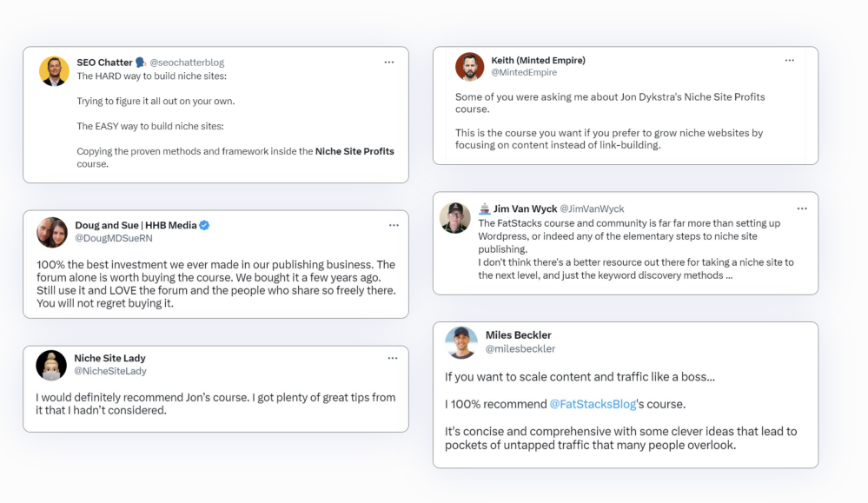Click SEO Chatter's profile avatar

pyautogui.click(x=54, y=71)
